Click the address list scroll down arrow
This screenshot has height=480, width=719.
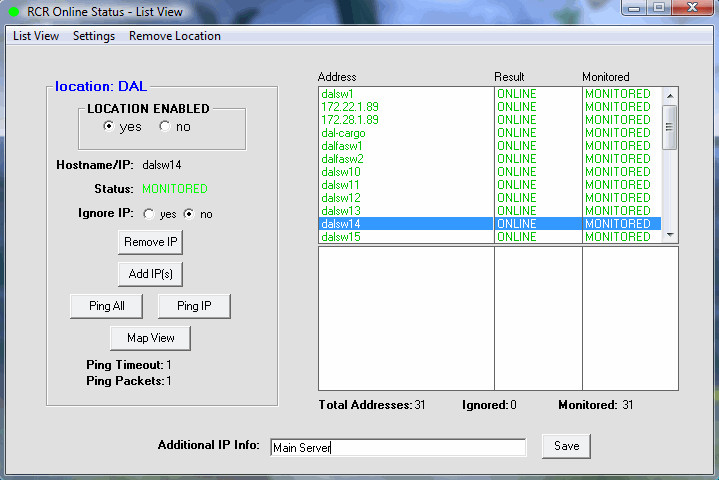(670, 235)
